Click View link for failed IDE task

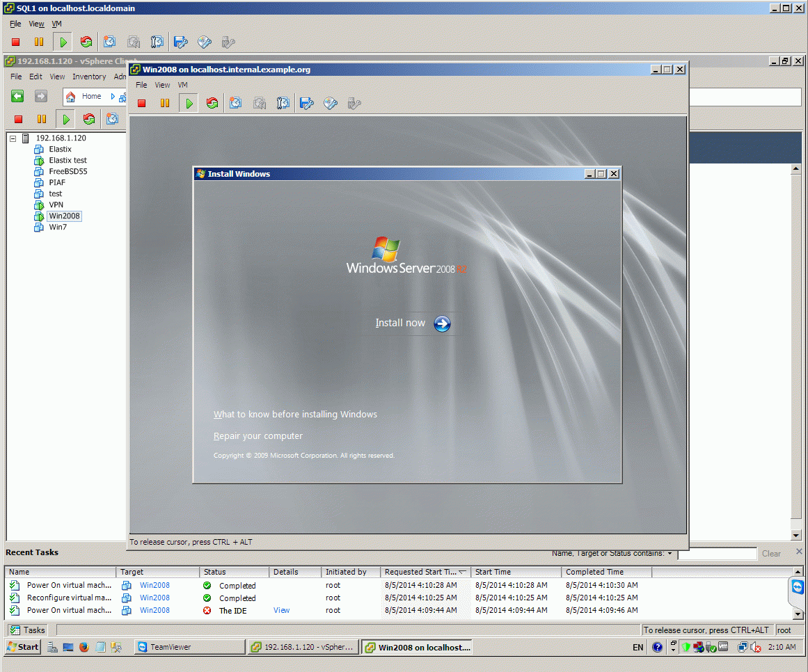pyautogui.click(x=281, y=610)
